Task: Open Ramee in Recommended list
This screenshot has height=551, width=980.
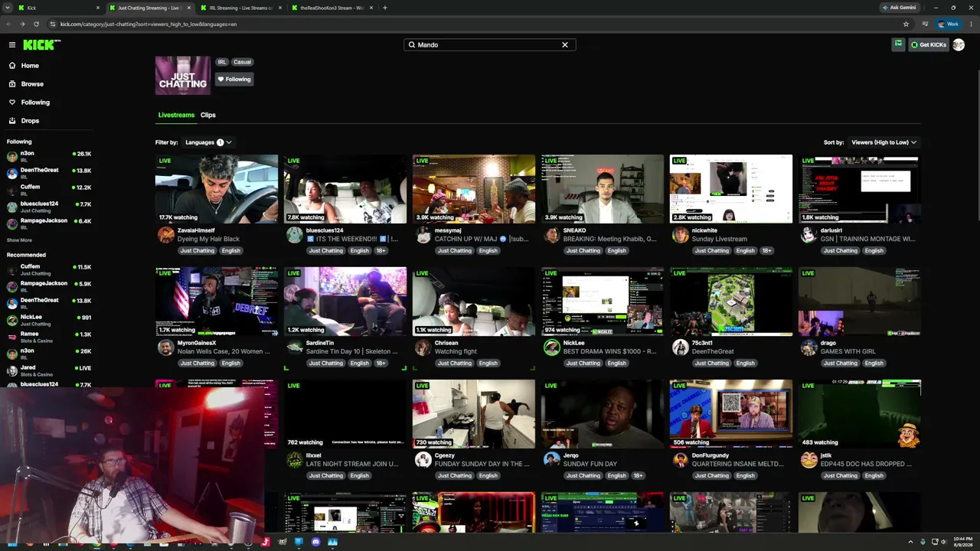Action: pyautogui.click(x=49, y=337)
